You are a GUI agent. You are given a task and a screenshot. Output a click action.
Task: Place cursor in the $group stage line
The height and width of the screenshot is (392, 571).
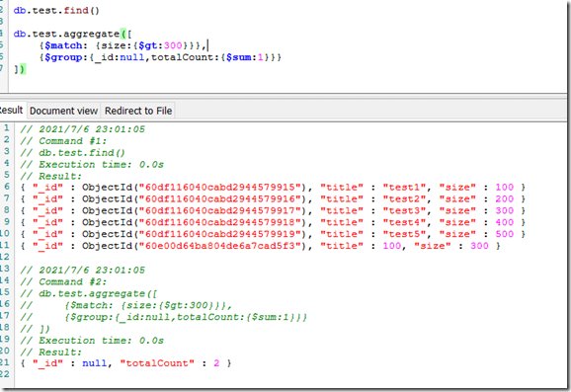coord(160,57)
